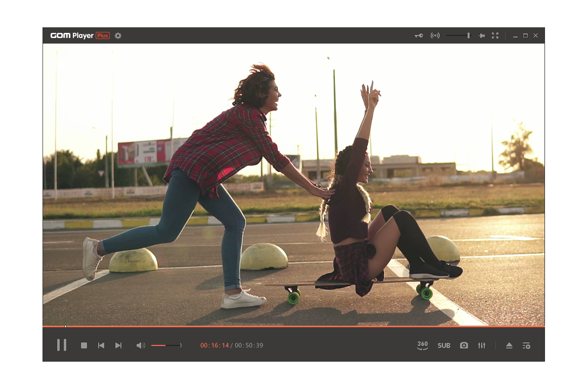Screen dimensions: 588x389
Task: Pin the player always on top
Action: (x=482, y=35)
